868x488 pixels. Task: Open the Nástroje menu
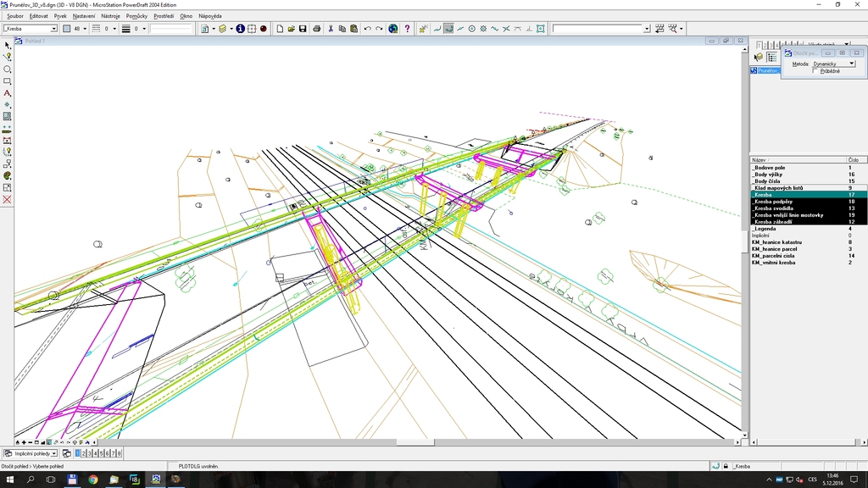pyautogui.click(x=110, y=16)
